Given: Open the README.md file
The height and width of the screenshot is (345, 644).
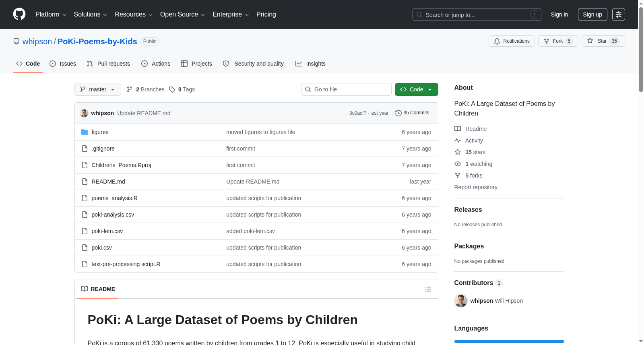Looking at the screenshot, I should click(108, 182).
